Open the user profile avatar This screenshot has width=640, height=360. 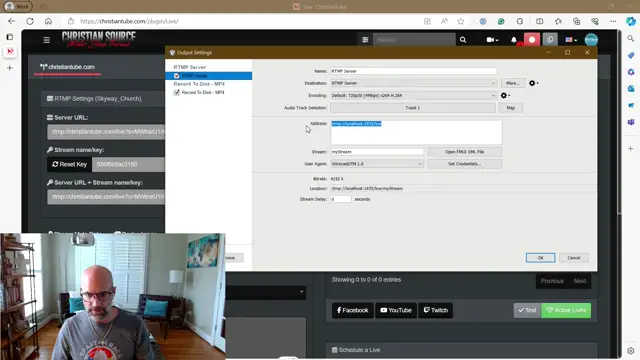point(591,40)
